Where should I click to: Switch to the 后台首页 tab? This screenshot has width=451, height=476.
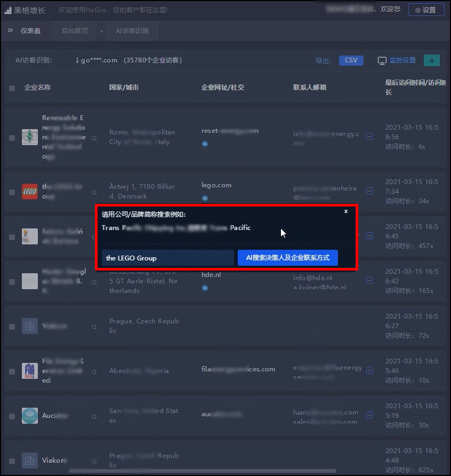coord(75,31)
